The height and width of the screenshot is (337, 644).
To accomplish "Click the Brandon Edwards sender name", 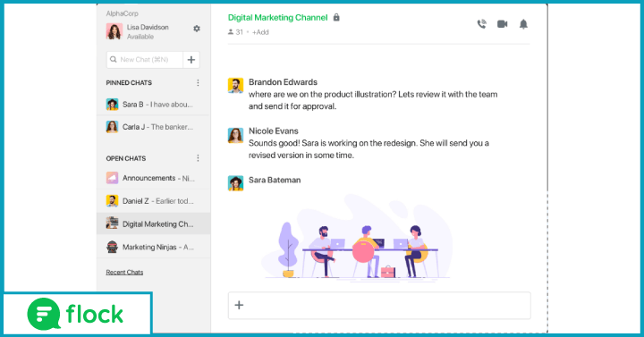I will tap(283, 82).
